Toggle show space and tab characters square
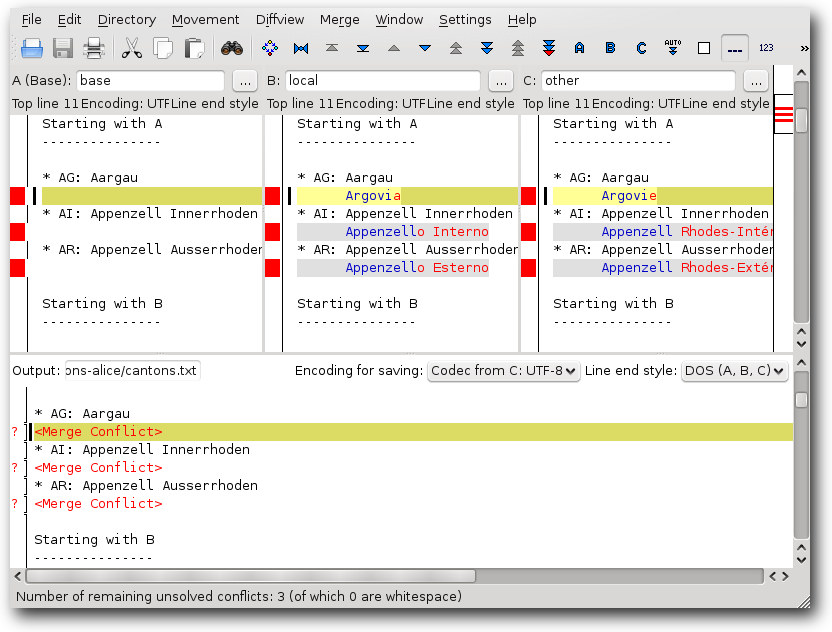Screen dimensions: 832x632 click(704, 48)
